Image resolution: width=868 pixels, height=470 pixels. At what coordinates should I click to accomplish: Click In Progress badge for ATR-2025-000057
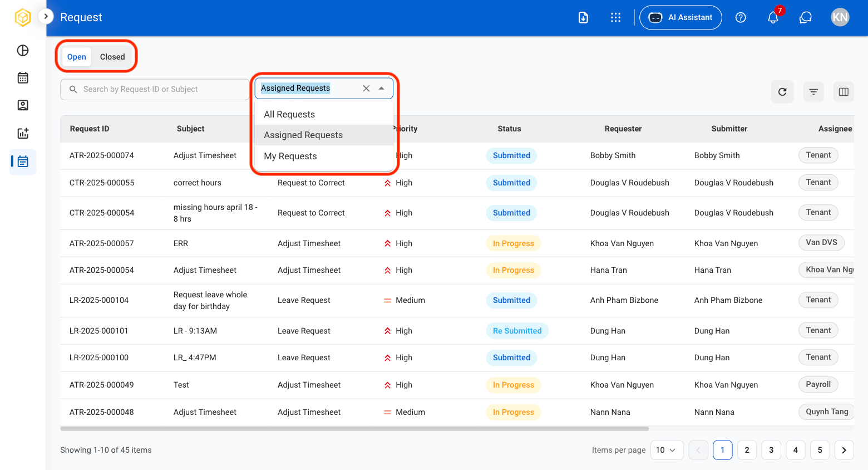pos(513,243)
